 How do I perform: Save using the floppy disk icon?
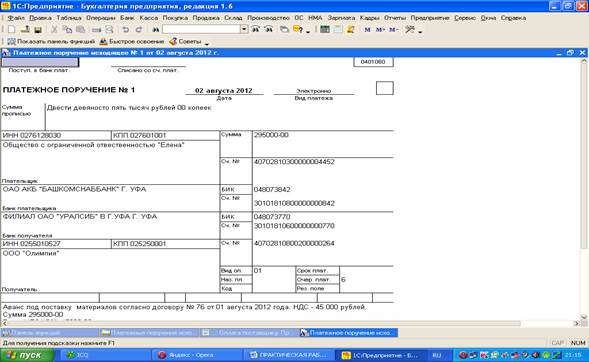[38, 29]
